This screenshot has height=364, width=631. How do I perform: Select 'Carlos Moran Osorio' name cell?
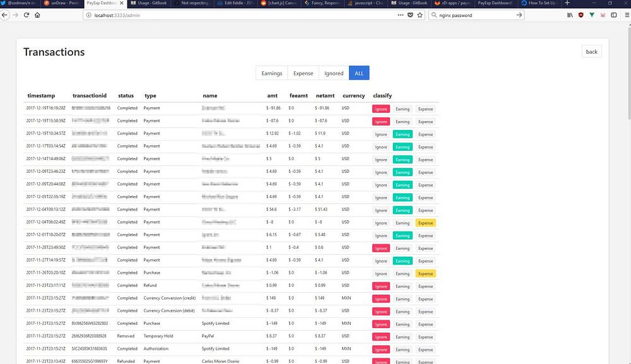pyautogui.click(x=220, y=361)
